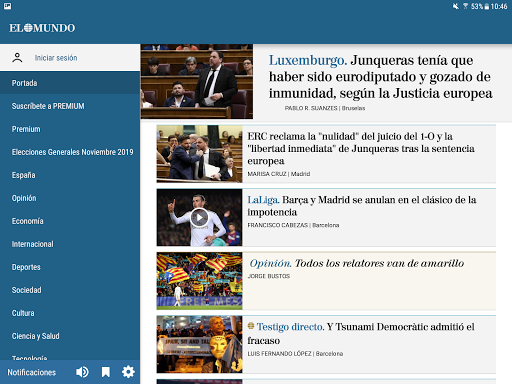This screenshot has height=384, width=512.
Task: Click Iniciar sesión link
Action: [56, 58]
